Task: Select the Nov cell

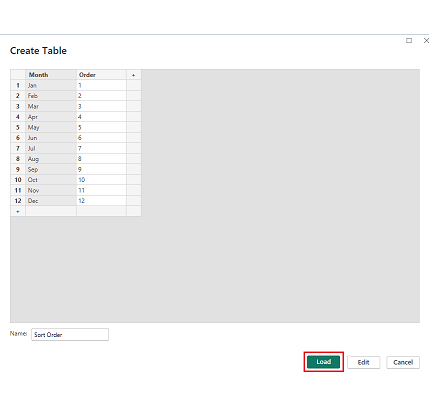Action: coord(51,190)
